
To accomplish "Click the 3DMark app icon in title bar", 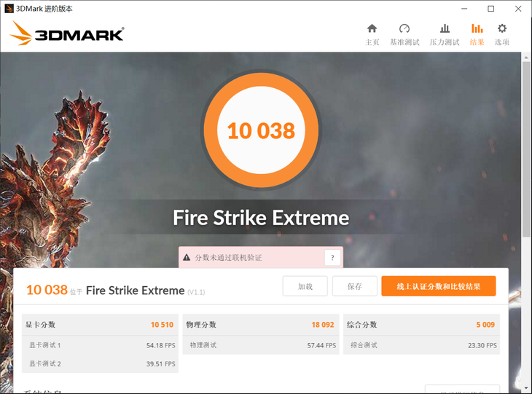I will (x=9, y=9).
